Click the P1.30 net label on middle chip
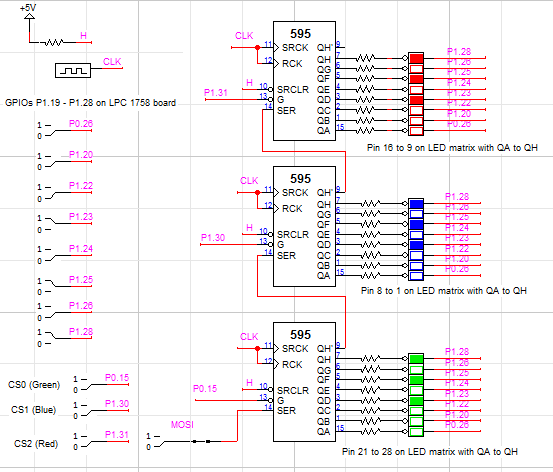Screen dimensions: 553x472 point(213,237)
